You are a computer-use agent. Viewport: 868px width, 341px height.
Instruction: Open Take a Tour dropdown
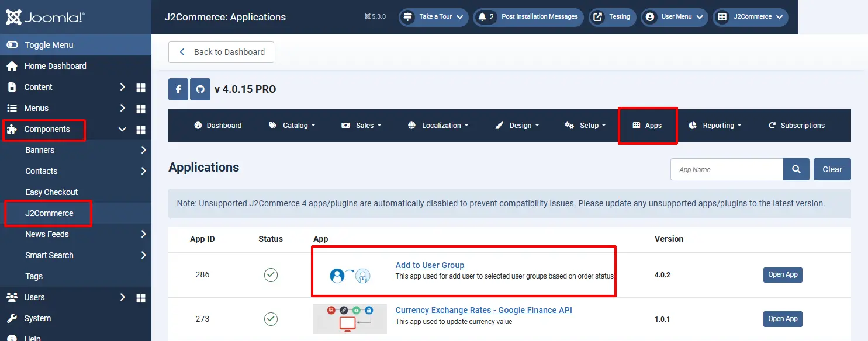tap(434, 17)
